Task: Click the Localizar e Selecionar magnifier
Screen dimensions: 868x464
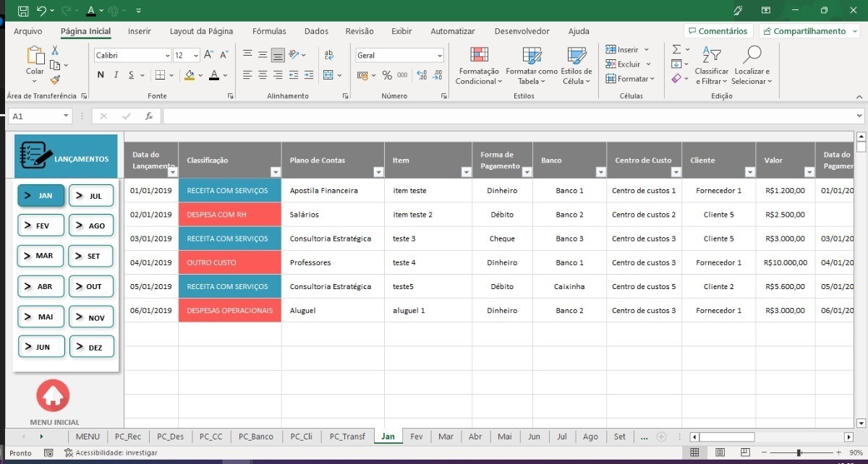Action: 752,56
